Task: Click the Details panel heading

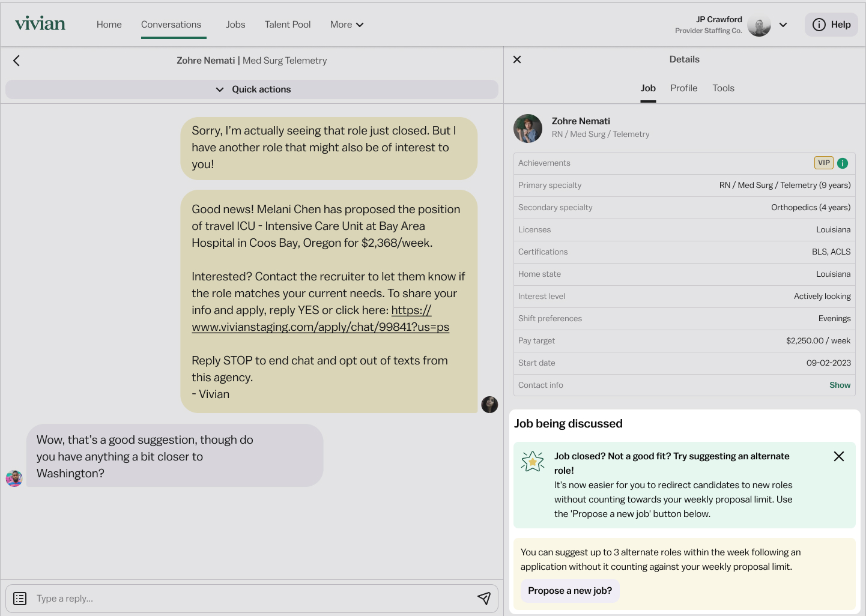Action: pyautogui.click(x=685, y=59)
